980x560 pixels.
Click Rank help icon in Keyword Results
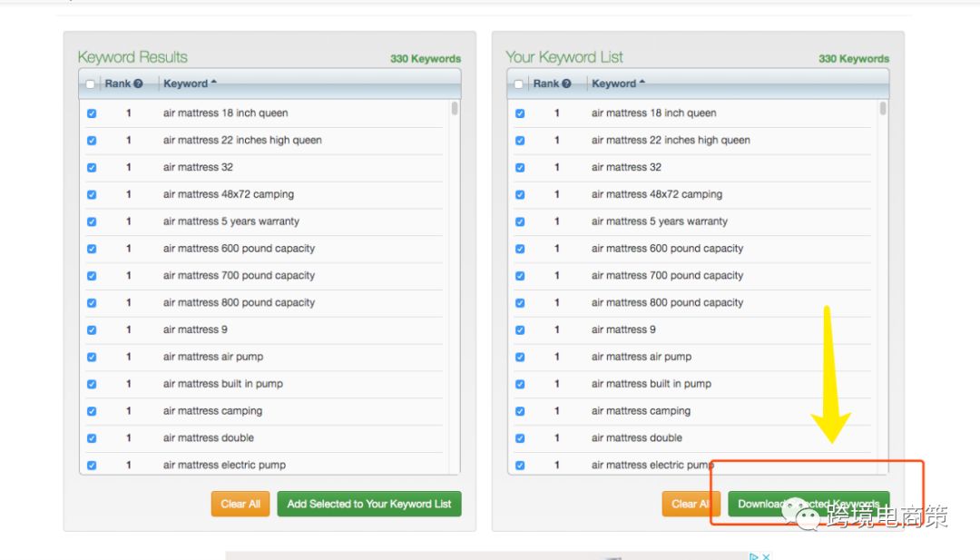coord(138,84)
